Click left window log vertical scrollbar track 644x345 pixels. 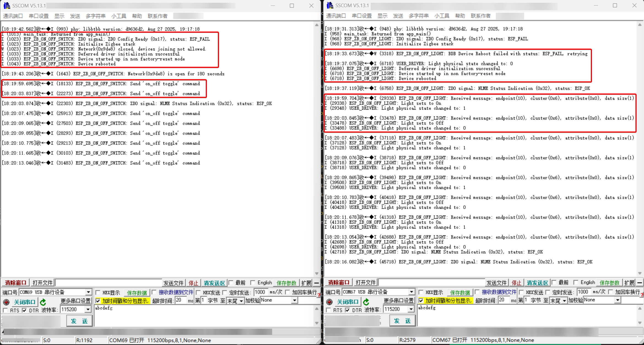[x=316, y=149]
